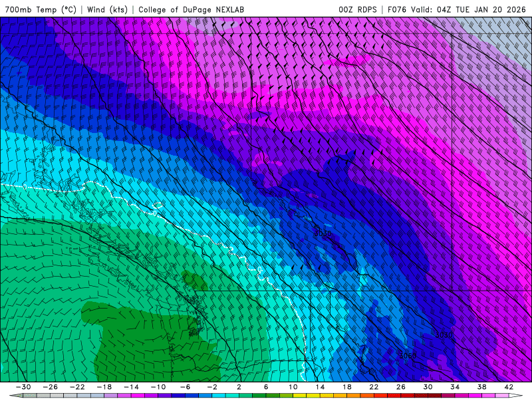The width and height of the screenshot is (532, 399).
Task: Click 'College of DuPage NEXLAB' header text
Action: (191, 9)
